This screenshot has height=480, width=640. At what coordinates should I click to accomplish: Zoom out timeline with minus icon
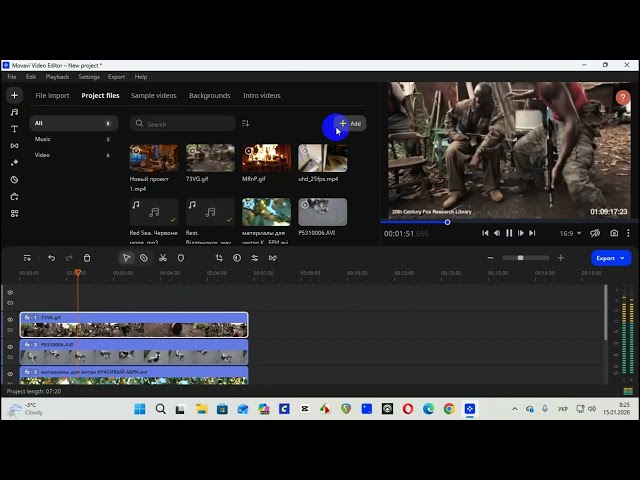[x=491, y=258]
